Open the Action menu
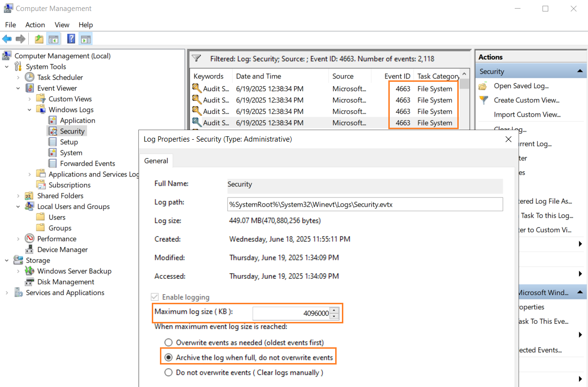The image size is (588, 387). [x=35, y=25]
